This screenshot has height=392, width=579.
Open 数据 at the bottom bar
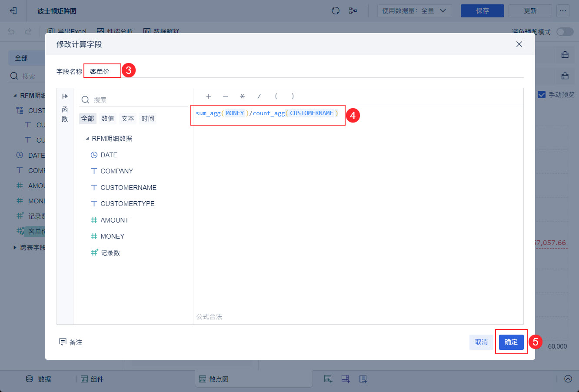38,379
